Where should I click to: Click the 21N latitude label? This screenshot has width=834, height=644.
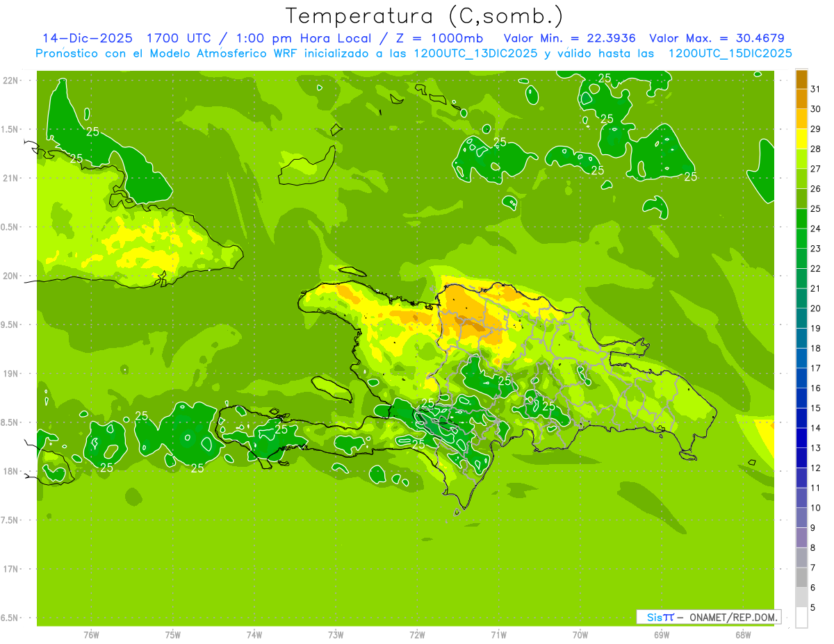point(10,179)
